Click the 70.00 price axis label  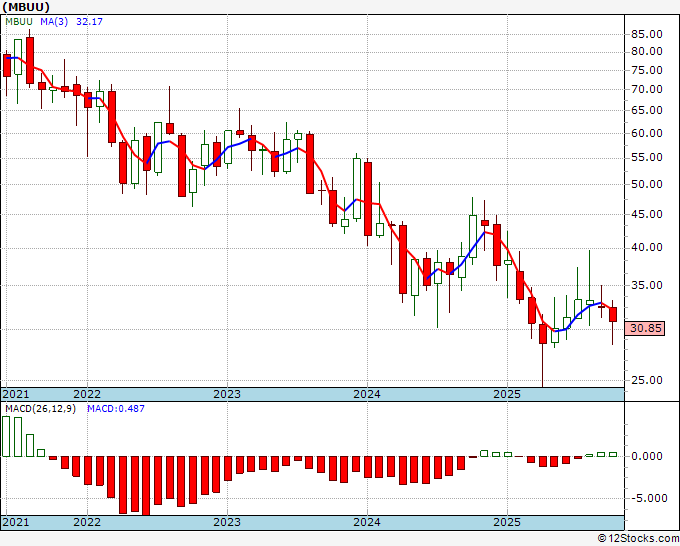[x=647, y=89]
